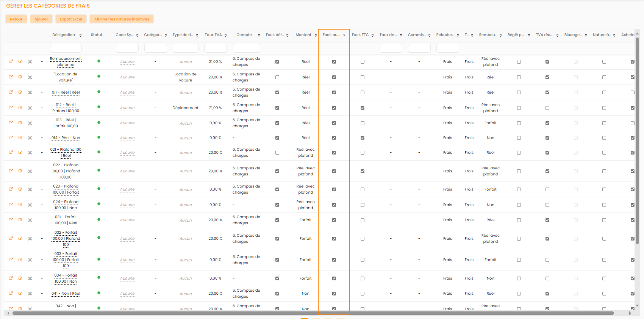This screenshot has height=319, width=644.
Task: Toggle TVA réc. checkbox for Remboursement plafonné
Action: coord(547,62)
